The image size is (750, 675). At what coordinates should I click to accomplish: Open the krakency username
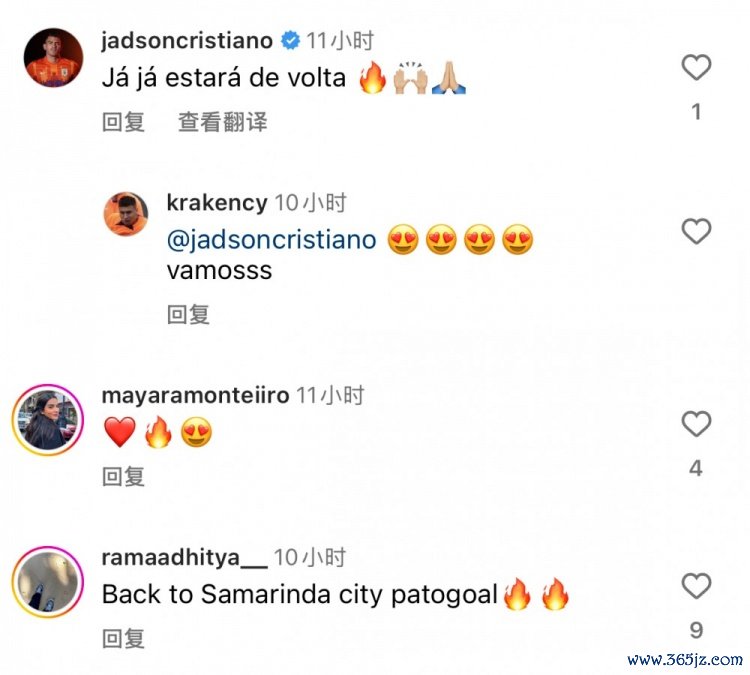click(217, 203)
